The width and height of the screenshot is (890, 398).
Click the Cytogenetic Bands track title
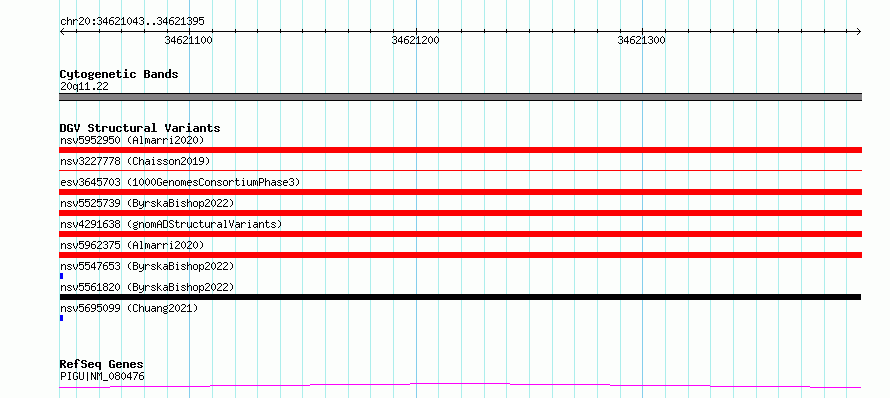click(x=119, y=74)
